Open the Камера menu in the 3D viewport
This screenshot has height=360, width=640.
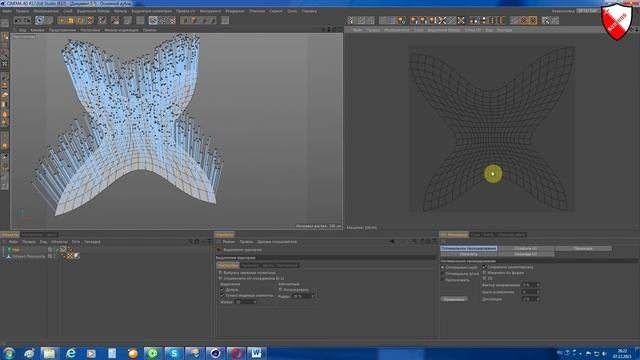(x=37, y=30)
